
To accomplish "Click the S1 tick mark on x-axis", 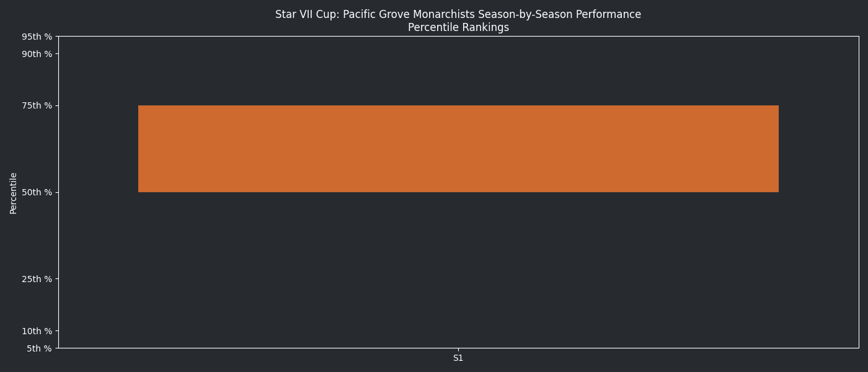I will [458, 350].
